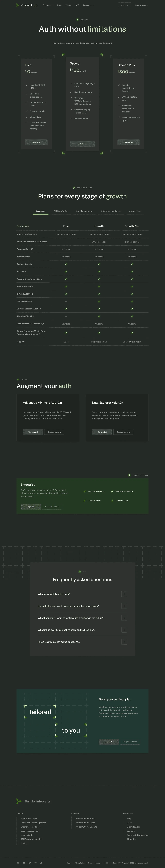Open Docs in the top navigation

59,5
